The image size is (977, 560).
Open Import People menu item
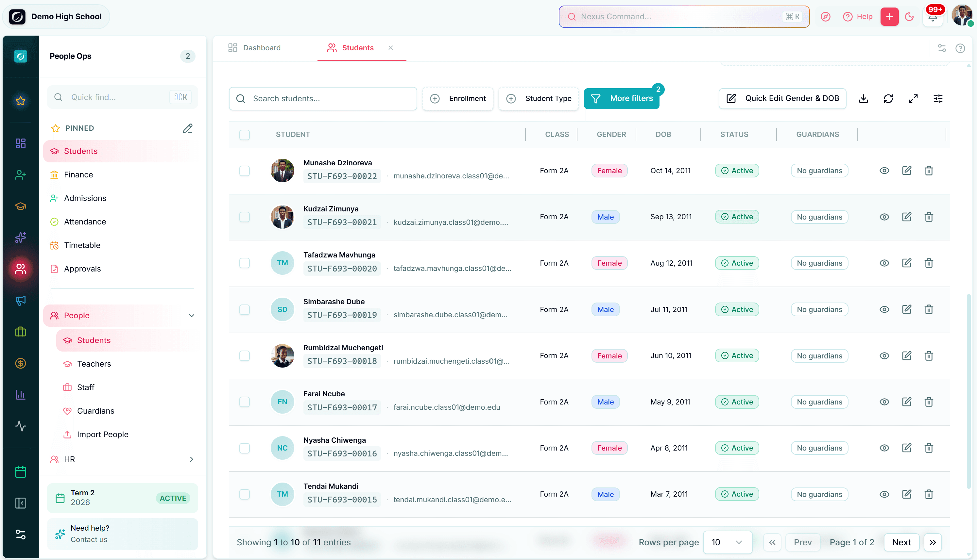click(103, 434)
